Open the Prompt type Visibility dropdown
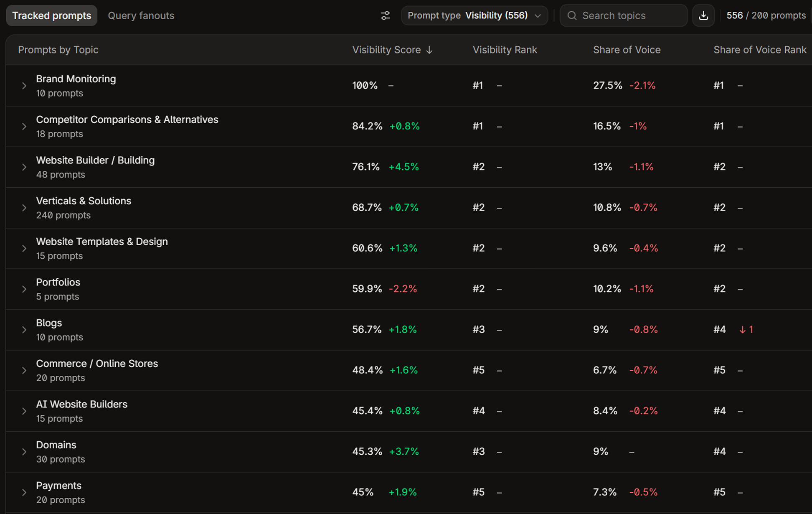 click(x=475, y=15)
